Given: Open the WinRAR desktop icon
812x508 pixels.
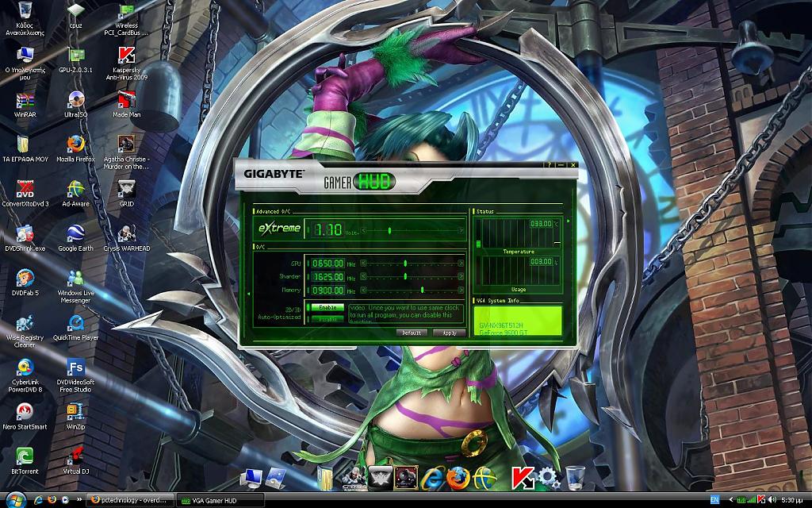Looking at the screenshot, I should coord(25,106).
